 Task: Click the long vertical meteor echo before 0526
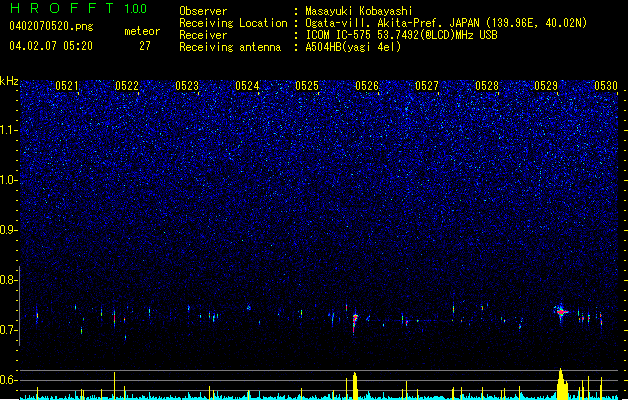click(x=354, y=323)
